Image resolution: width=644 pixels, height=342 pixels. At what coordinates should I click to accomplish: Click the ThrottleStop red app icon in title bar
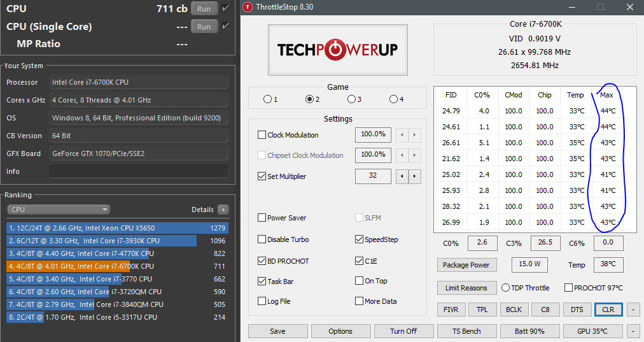click(248, 7)
